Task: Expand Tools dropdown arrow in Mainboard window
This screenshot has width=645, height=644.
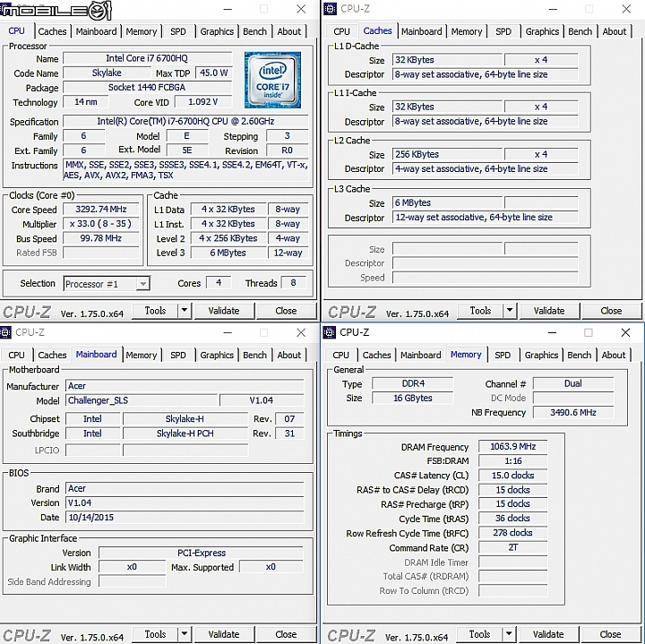Action: tap(185, 634)
